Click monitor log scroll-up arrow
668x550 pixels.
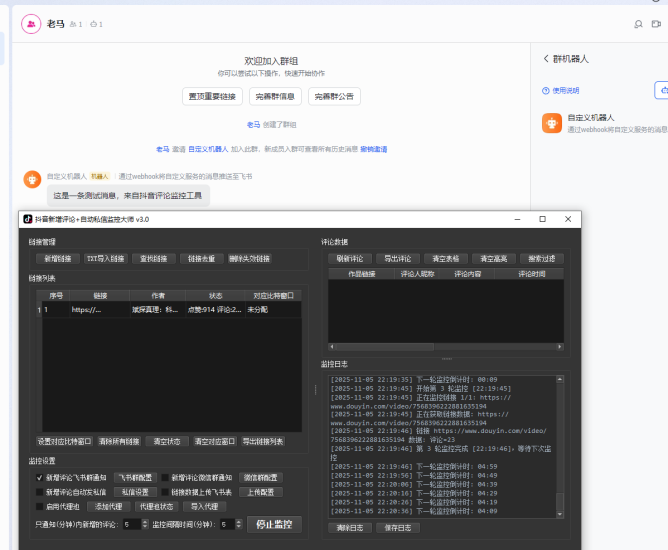coord(560,379)
